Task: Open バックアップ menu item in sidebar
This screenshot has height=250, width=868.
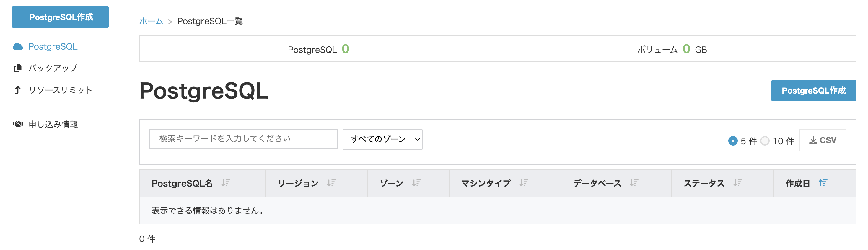Action: point(53,68)
